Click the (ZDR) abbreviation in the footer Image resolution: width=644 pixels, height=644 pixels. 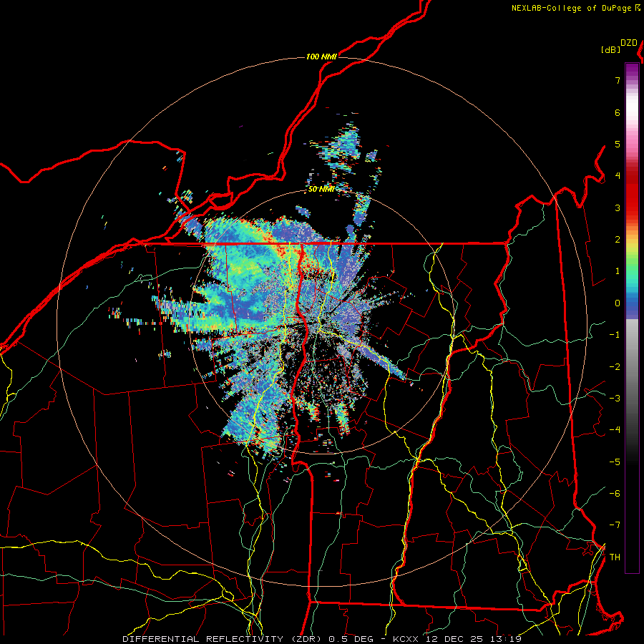click(306, 639)
